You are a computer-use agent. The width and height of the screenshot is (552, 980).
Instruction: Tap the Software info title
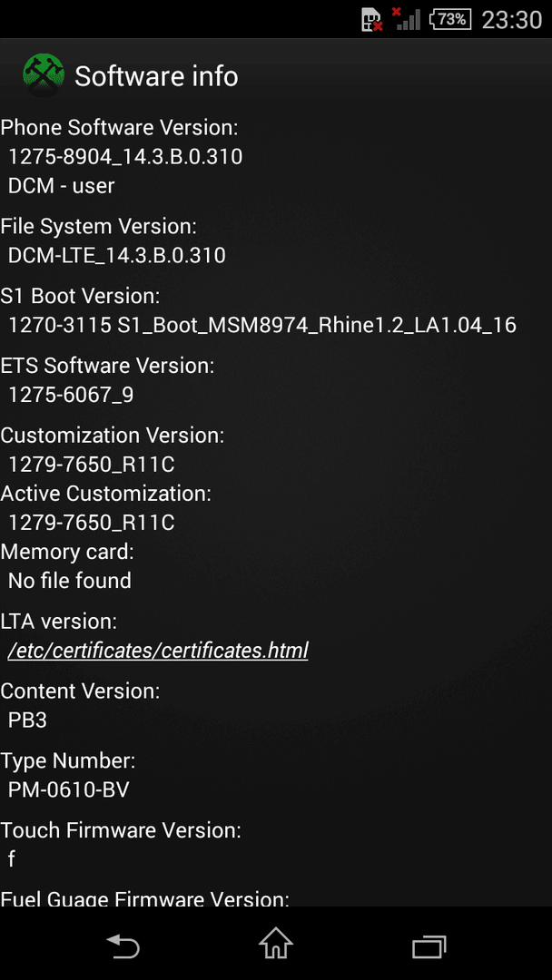pyautogui.click(x=156, y=77)
